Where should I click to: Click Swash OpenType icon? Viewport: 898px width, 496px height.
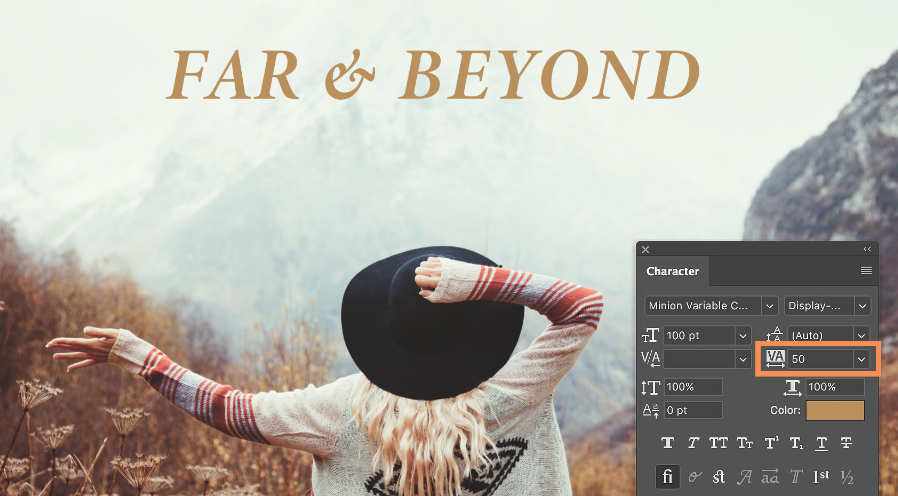click(744, 477)
